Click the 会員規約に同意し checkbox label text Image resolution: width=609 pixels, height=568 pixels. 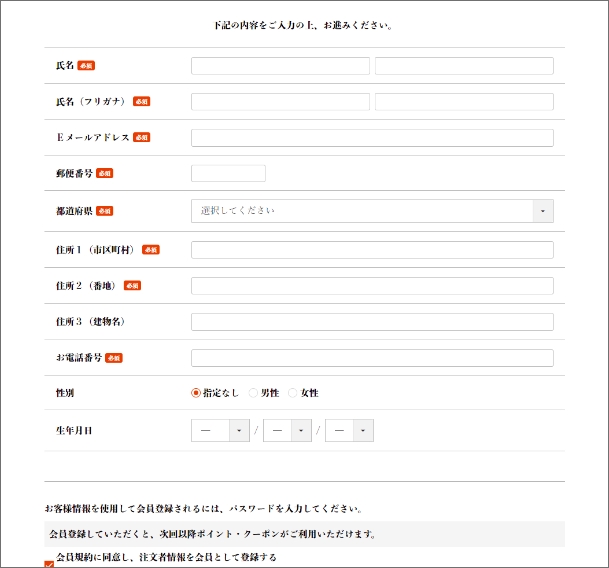[166, 557]
